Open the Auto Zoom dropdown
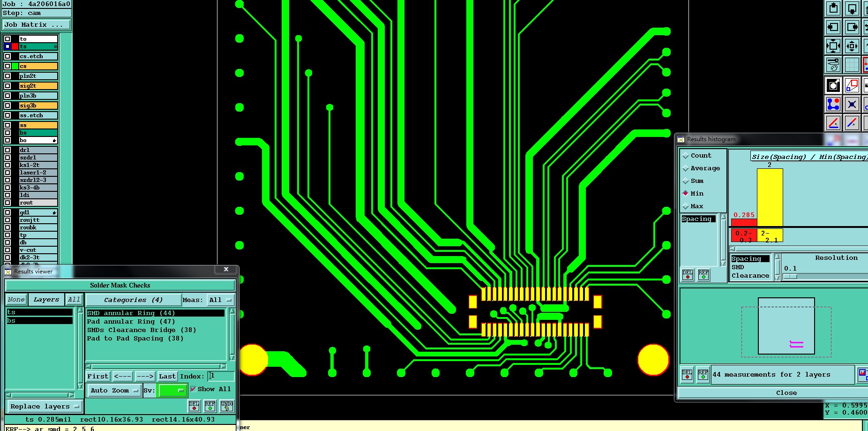This screenshot has height=431, width=868. (x=114, y=390)
